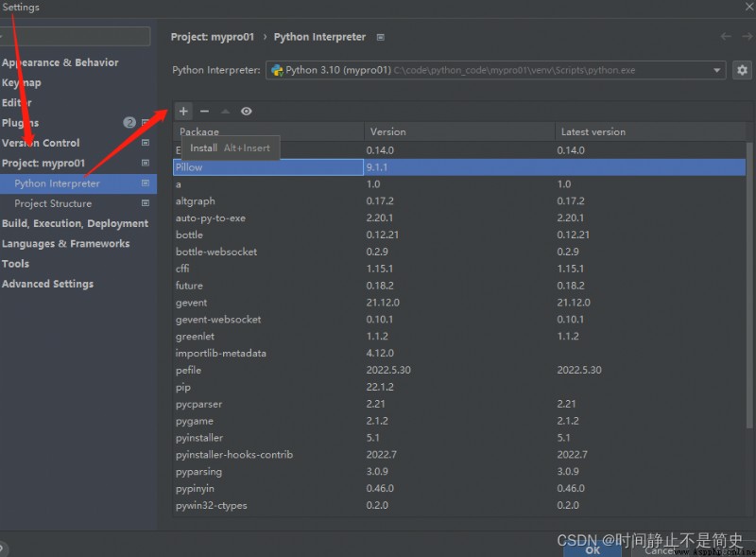Open the interpreter gear settings icon
This screenshot has height=557, width=756.
click(742, 70)
